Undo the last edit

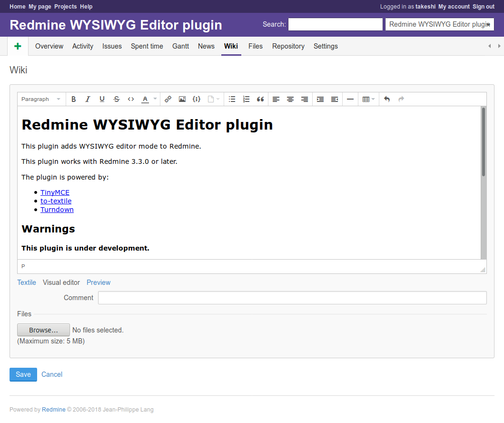coord(387,99)
